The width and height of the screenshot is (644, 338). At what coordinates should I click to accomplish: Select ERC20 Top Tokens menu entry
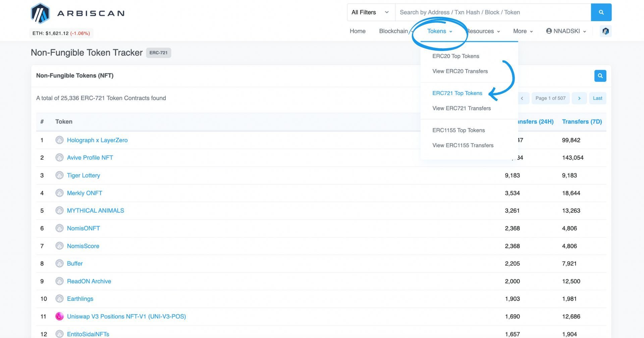point(455,56)
